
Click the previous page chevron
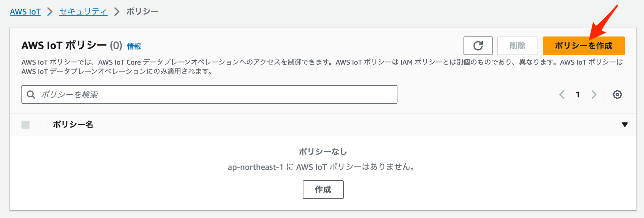tap(562, 94)
